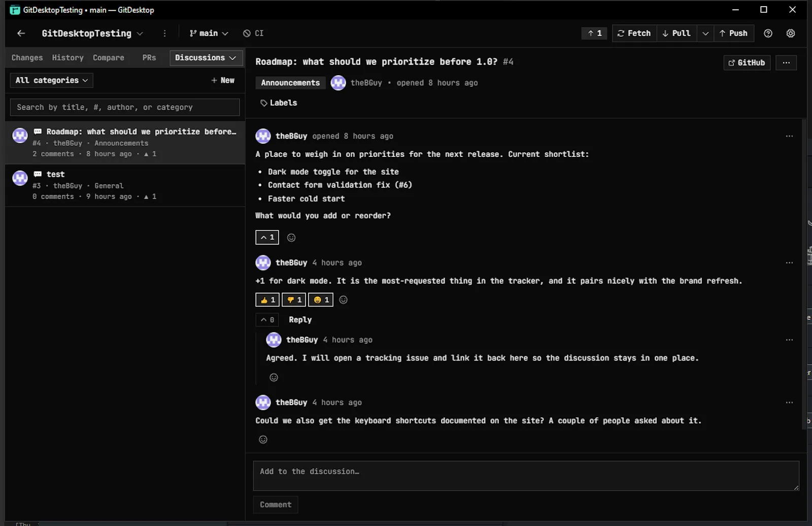Open more options on dark mode comment
812x526 pixels.
[789, 263]
